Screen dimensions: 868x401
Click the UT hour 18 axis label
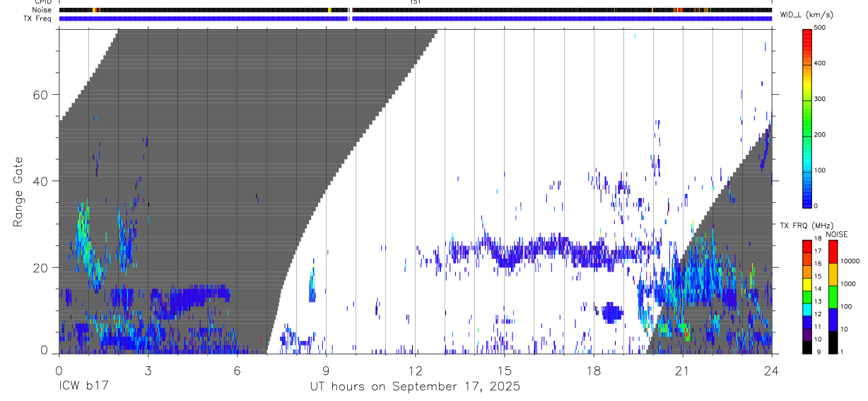(594, 370)
